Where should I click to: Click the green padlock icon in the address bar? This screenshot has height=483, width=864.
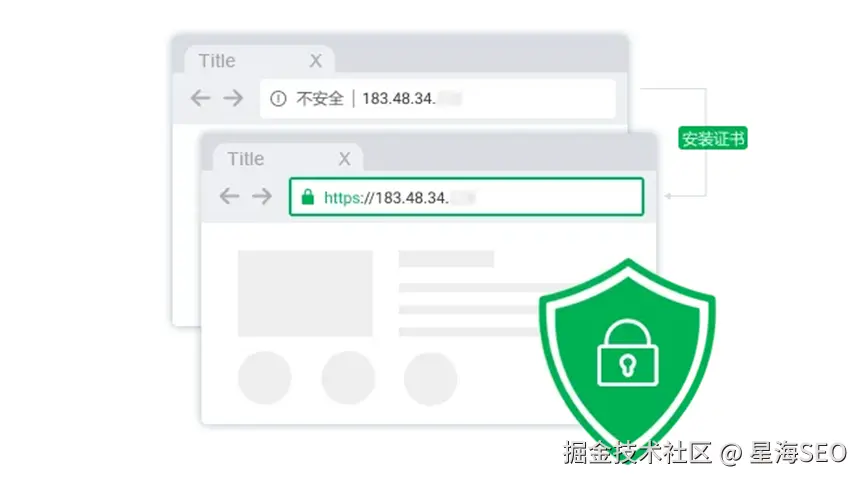pos(308,197)
